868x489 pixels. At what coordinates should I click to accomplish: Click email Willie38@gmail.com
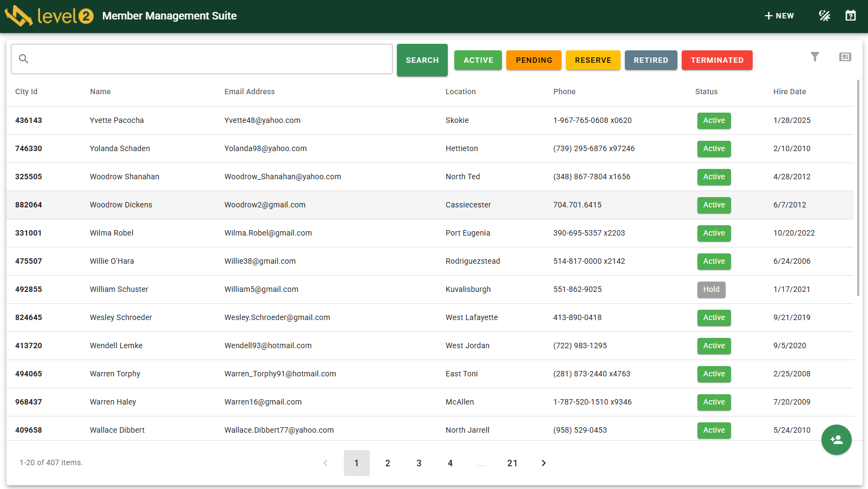pos(260,261)
